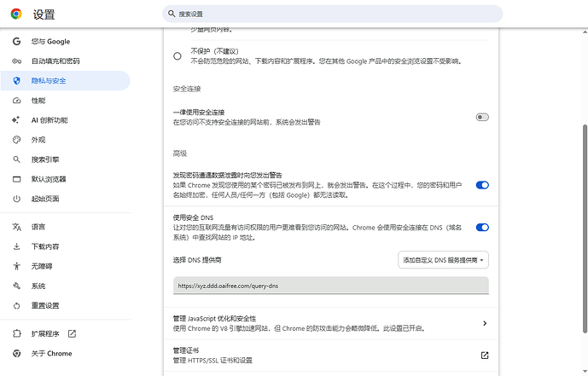
Task: Click the reset settings icon
Action: (16, 305)
